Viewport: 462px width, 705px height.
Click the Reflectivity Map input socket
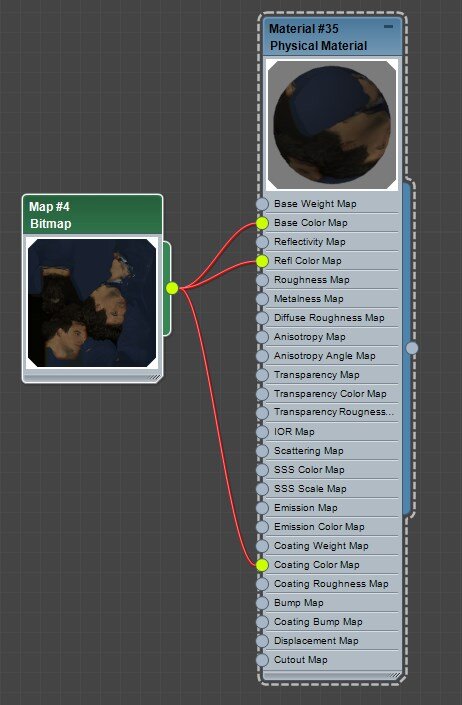[262, 242]
